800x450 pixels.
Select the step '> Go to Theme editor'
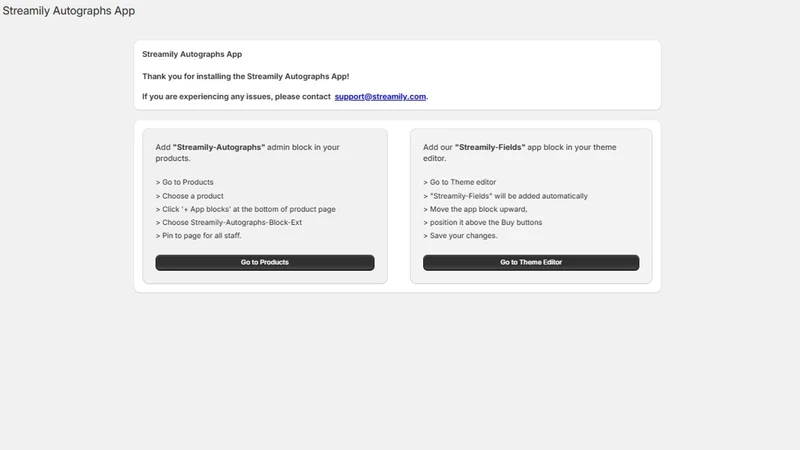tap(460, 182)
